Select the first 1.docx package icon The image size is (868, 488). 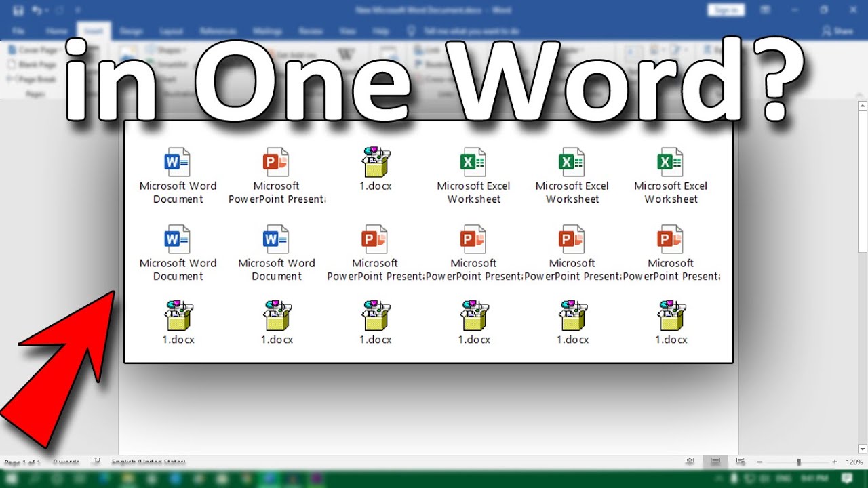point(374,161)
